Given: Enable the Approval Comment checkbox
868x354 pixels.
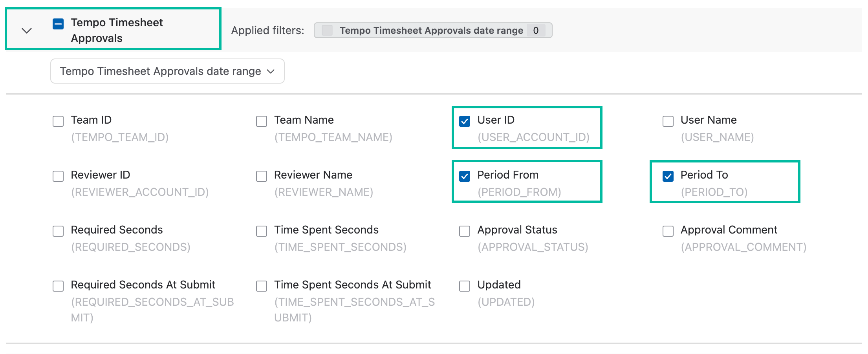Looking at the screenshot, I should click(668, 231).
